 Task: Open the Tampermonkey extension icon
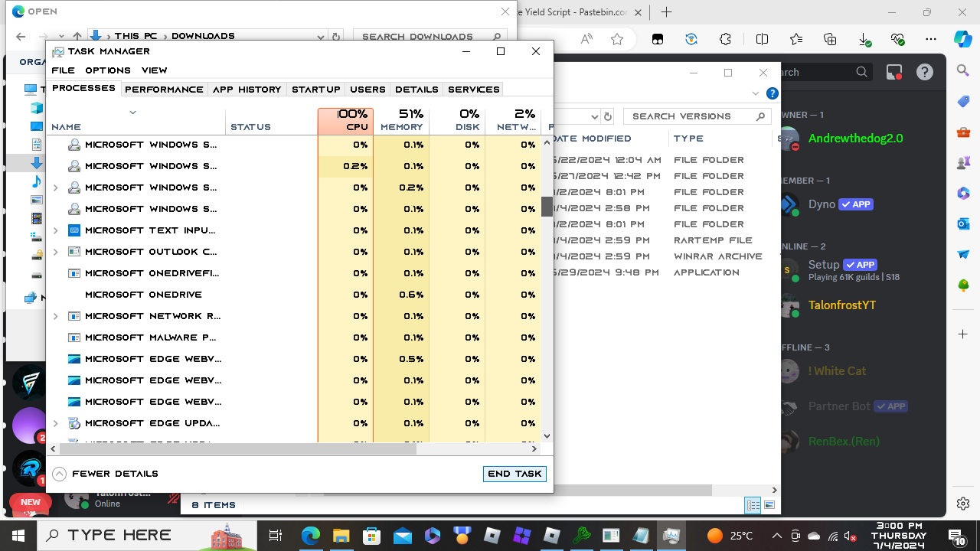tap(658, 39)
